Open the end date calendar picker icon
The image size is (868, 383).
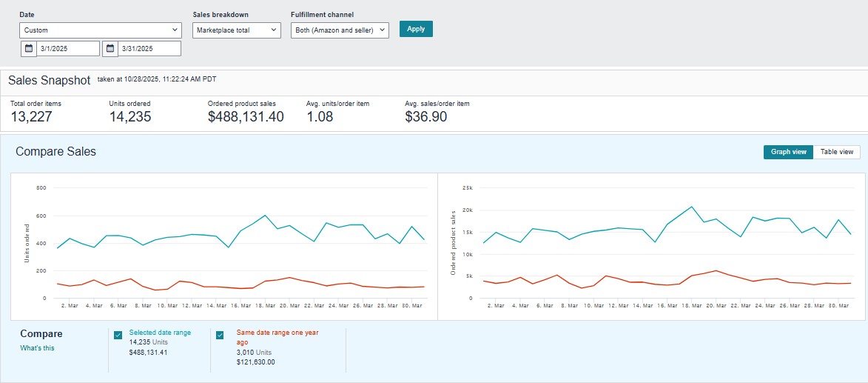[x=110, y=49]
